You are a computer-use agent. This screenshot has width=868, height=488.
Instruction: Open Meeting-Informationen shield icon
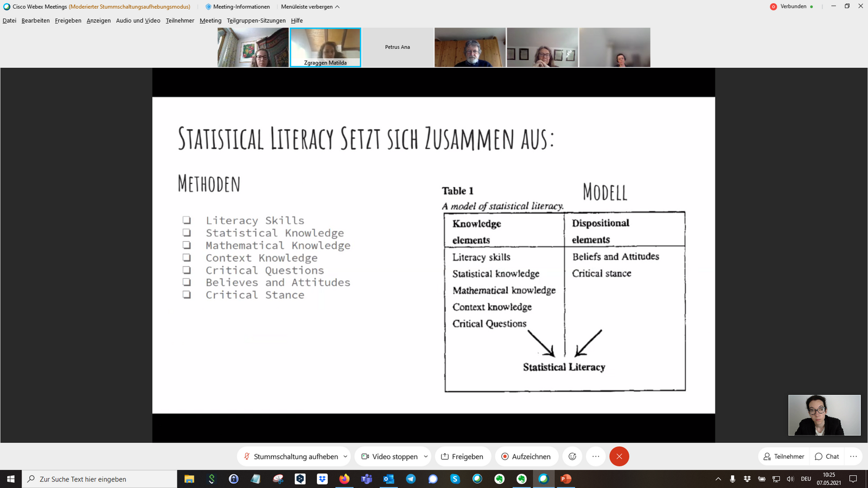click(208, 7)
